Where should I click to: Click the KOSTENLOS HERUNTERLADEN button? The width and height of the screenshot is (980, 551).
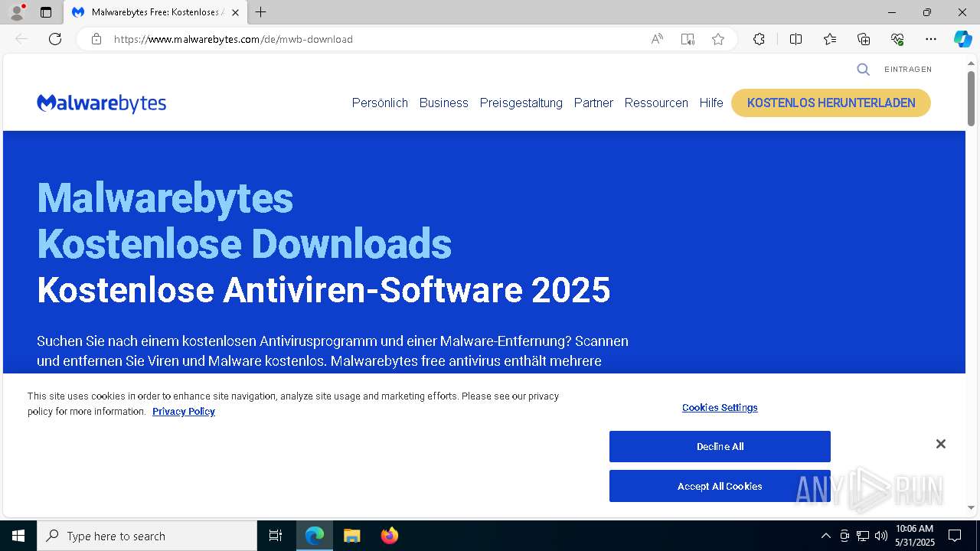(831, 103)
